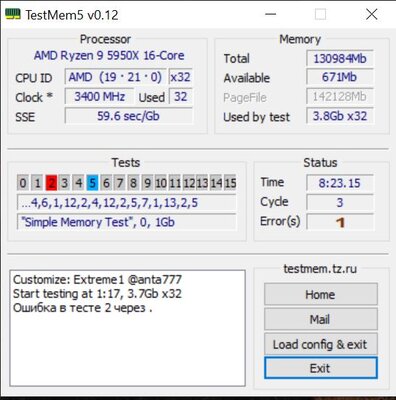
Task: Select test box number 0
Action: (x=23, y=183)
